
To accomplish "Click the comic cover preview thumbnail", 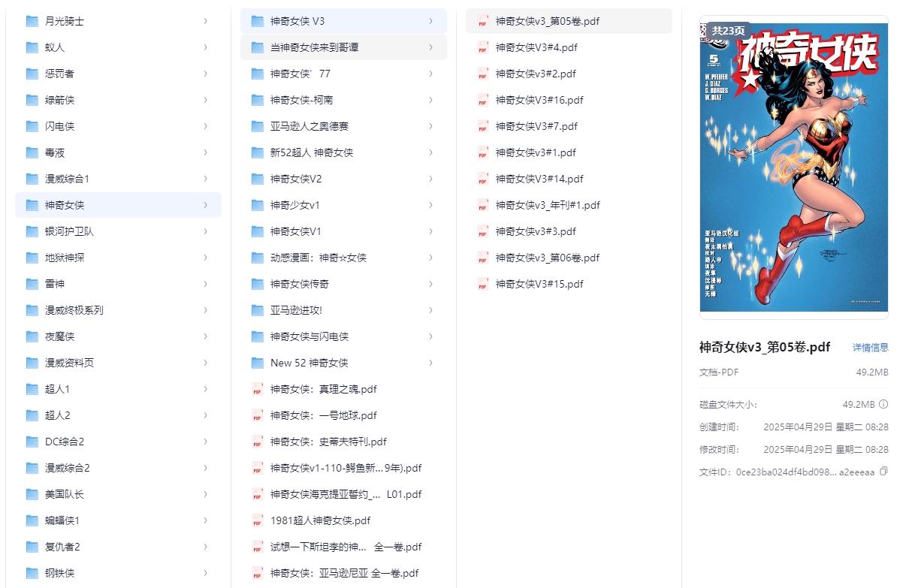I will point(794,167).
